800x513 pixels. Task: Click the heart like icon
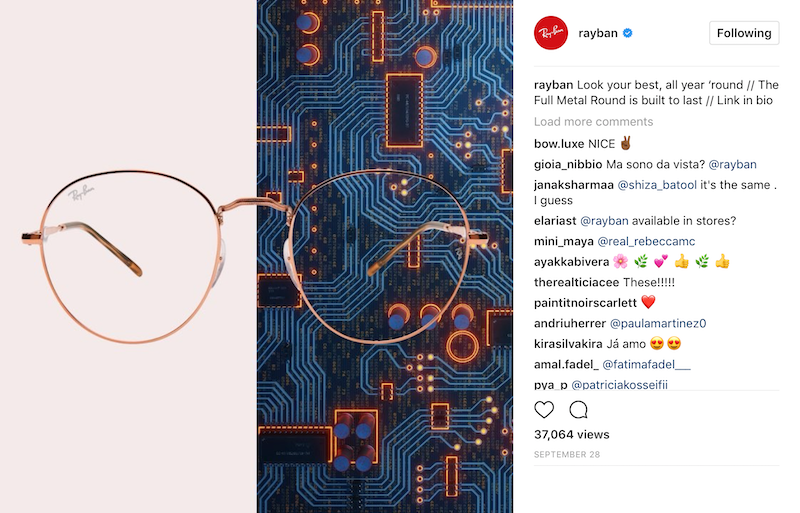pos(544,409)
